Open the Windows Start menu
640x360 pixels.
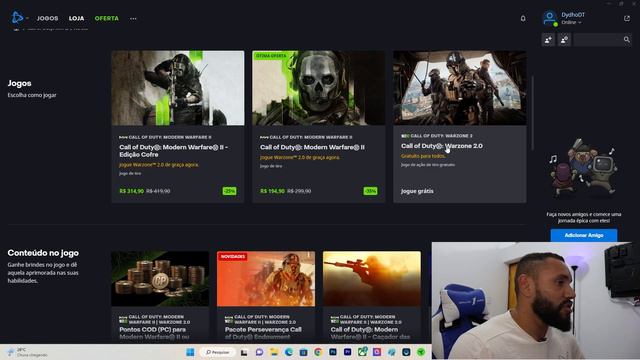(190, 352)
